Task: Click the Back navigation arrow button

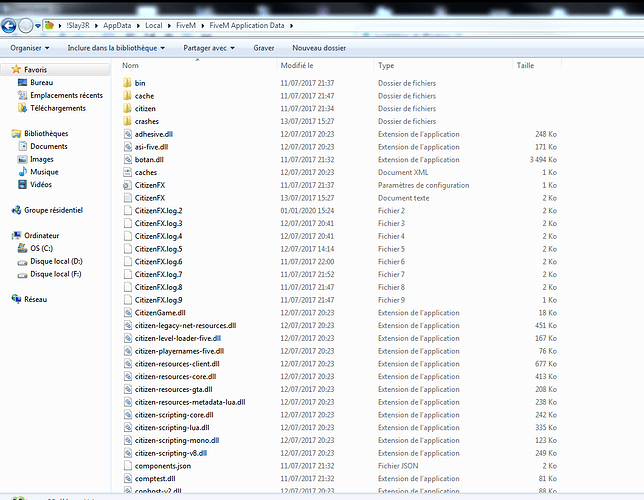Action: pos(9,25)
